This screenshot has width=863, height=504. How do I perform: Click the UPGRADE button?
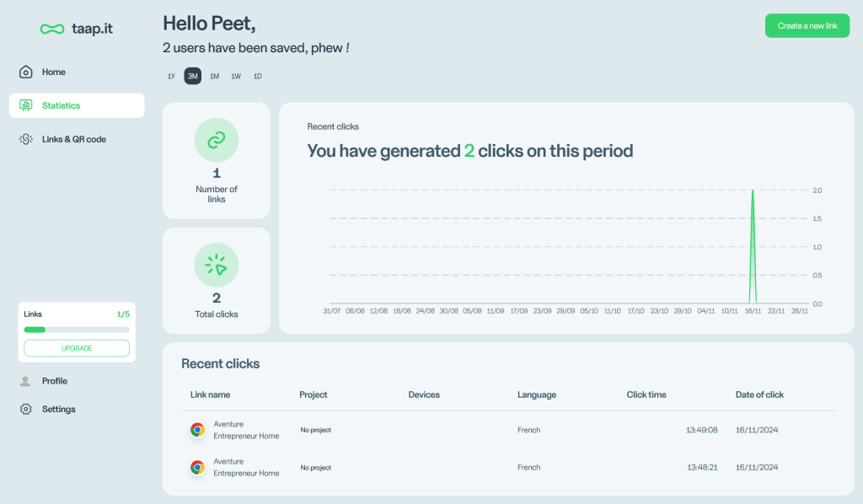[x=77, y=348]
